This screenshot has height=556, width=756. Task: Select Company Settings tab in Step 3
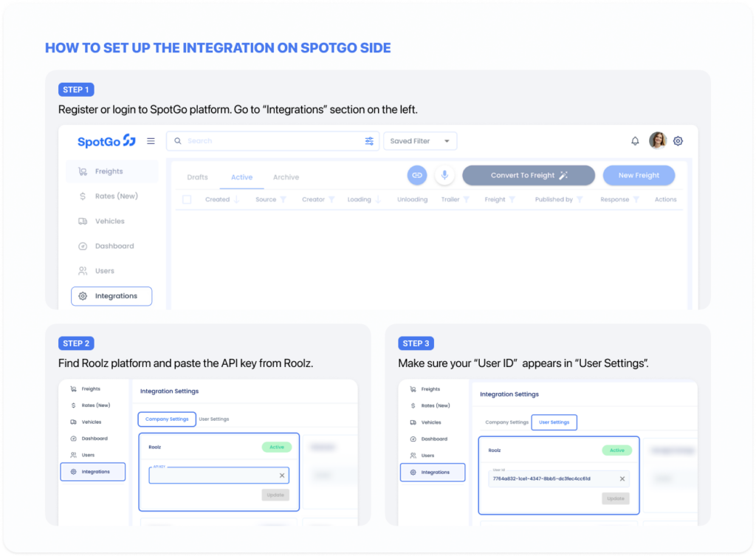coord(506,422)
